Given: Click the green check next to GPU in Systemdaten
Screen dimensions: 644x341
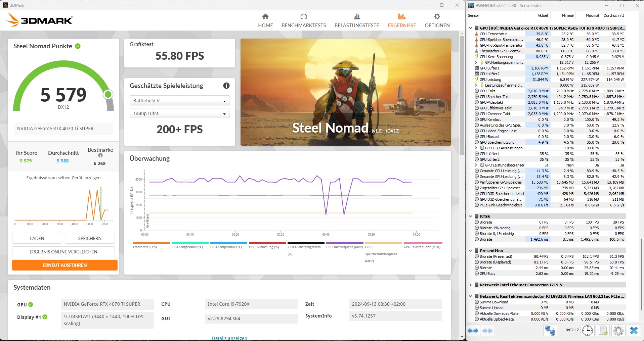Looking at the screenshot, I should (x=31, y=304).
